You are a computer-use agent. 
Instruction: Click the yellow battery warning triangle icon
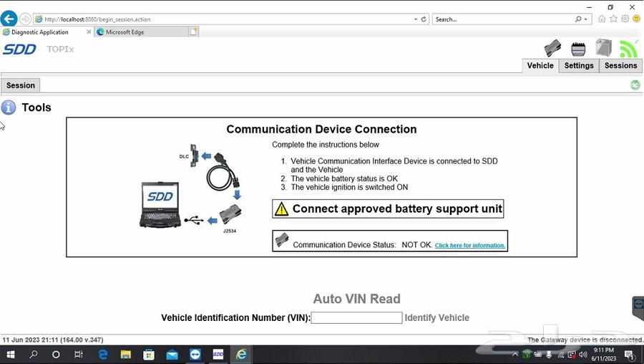coord(282,209)
